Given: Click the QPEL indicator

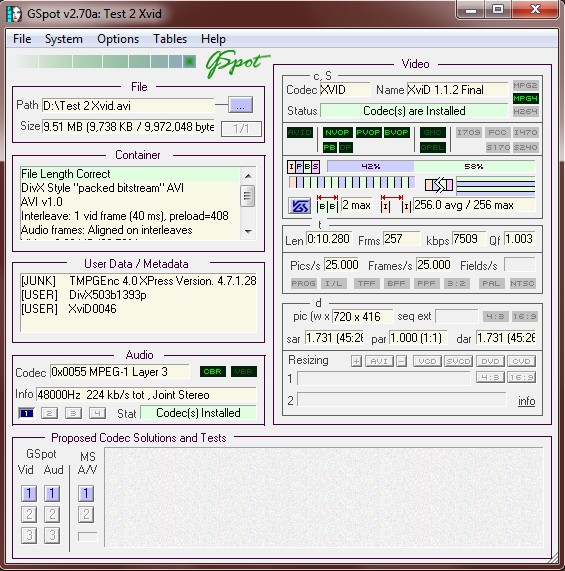Looking at the screenshot, I should (433, 147).
